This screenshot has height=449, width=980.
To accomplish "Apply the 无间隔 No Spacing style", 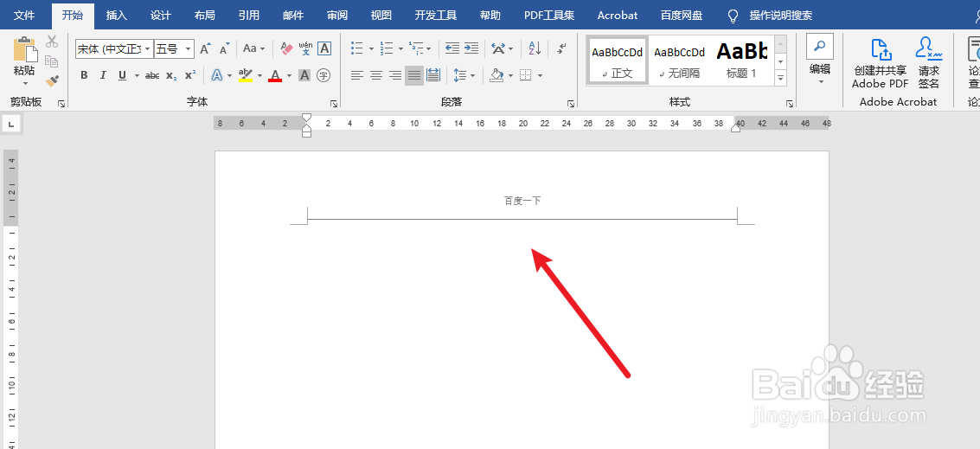I will point(679,61).
